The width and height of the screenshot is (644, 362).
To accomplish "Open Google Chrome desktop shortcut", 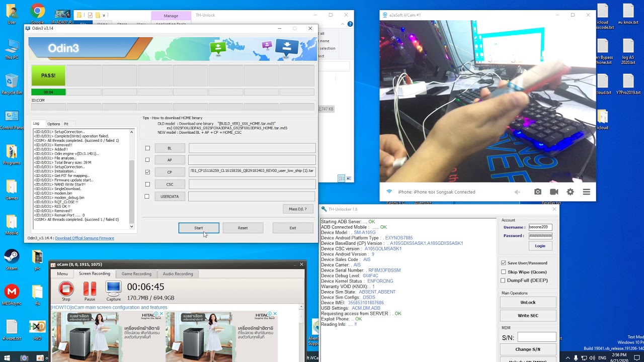I will [37, 14].
